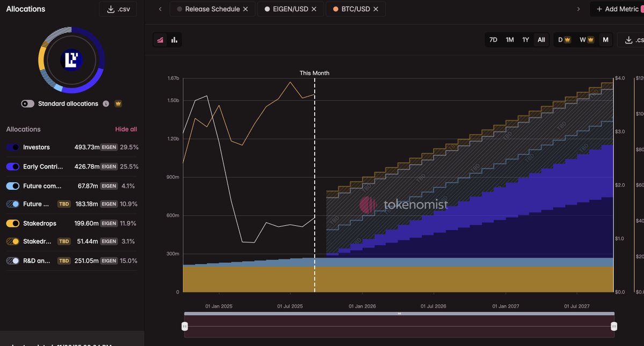
Task: Toggle the R&D an... allocation switch
Action: coord(13,261)
